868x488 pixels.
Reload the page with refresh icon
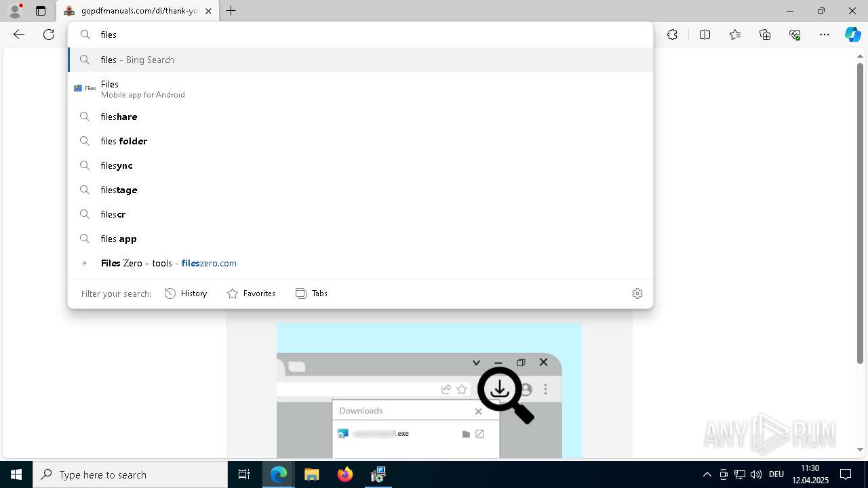pyautogui.click(x=49, y=35)
